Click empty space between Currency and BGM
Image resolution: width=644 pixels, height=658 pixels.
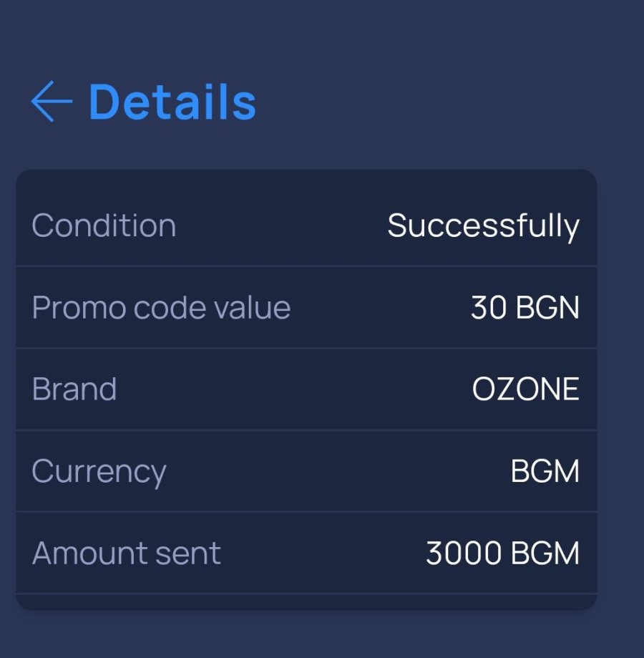[x=336, y=472]
